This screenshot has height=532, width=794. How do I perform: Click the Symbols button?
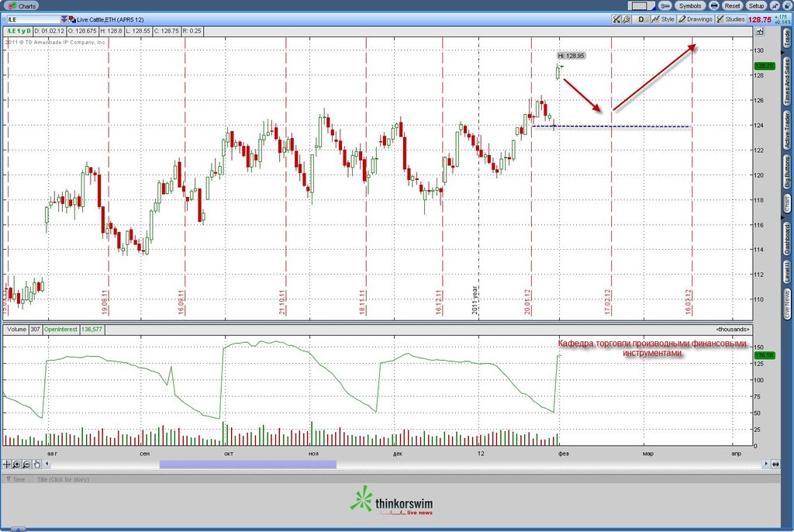click(x=689, y=5)
